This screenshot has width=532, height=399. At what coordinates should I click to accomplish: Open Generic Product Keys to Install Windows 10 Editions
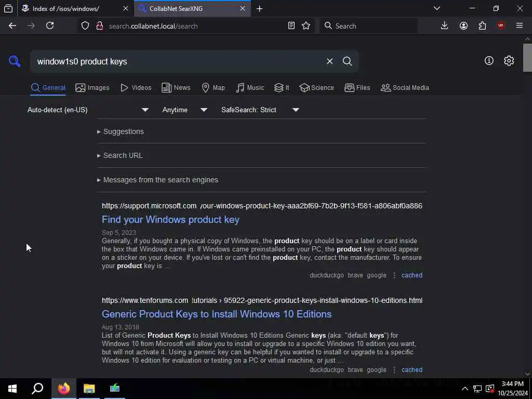point(217,314)
